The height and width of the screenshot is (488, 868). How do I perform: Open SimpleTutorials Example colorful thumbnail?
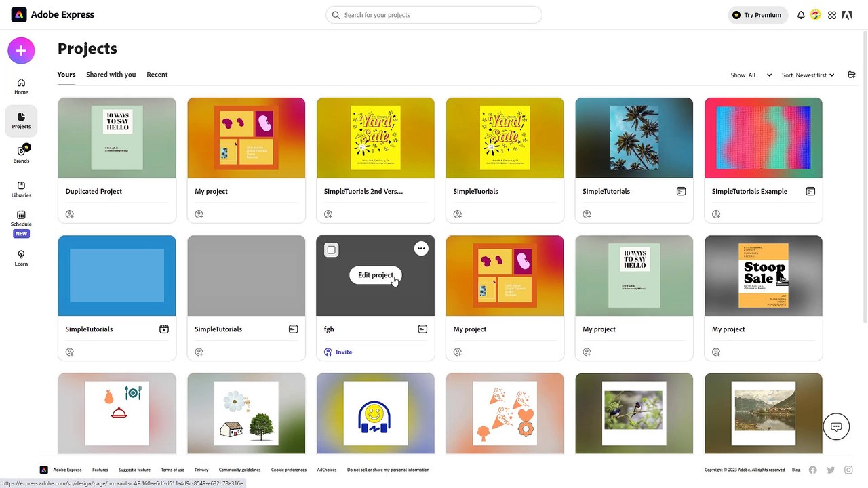point(764,138)
